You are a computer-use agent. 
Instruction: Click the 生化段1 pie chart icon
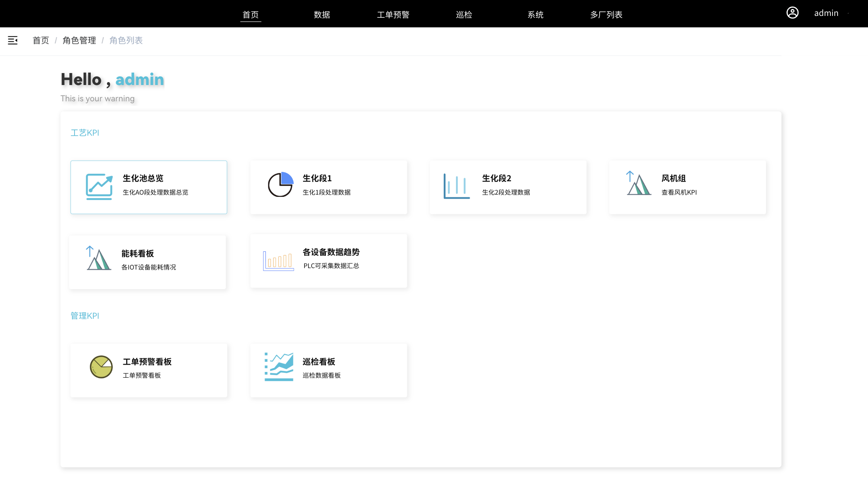pyautogui.click(x=280, y=185)
